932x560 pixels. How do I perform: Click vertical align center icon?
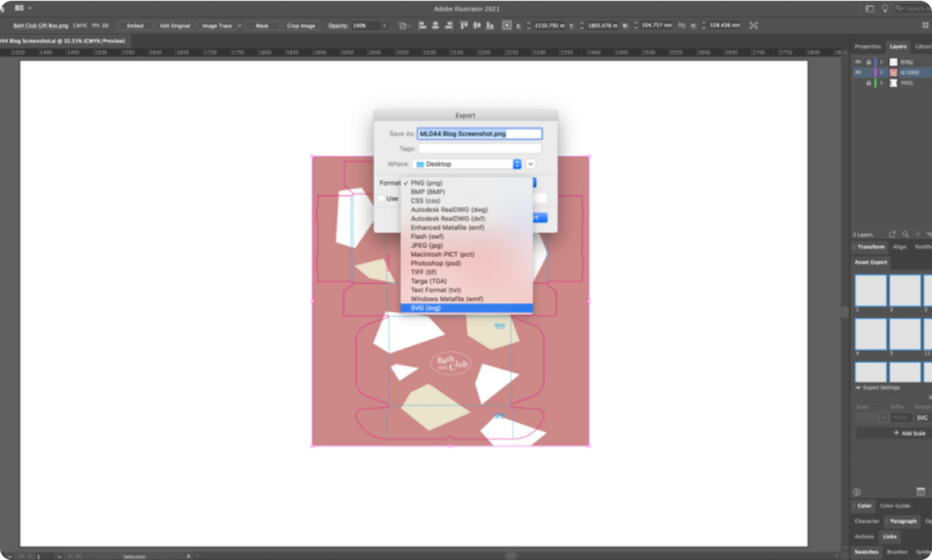[x=477, y=25]
